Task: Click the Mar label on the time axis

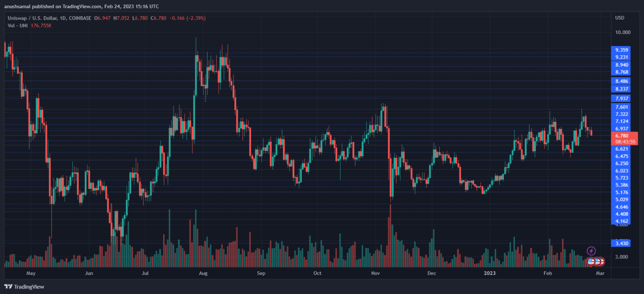Action: tap(600, 273)
